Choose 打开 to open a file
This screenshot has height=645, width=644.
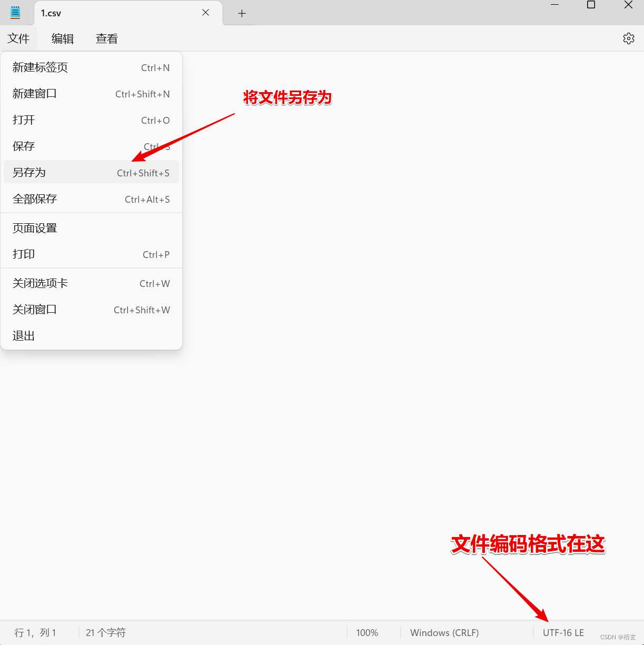[x=23, y=120]
